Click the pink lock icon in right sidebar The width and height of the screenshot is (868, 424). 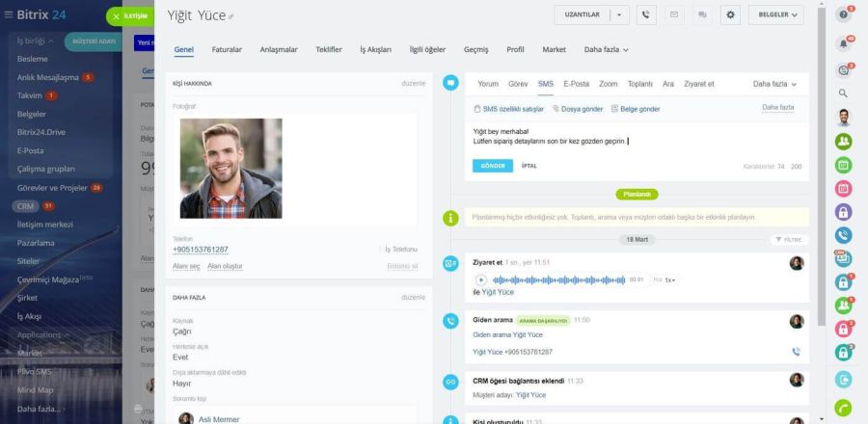coord(843,329)
